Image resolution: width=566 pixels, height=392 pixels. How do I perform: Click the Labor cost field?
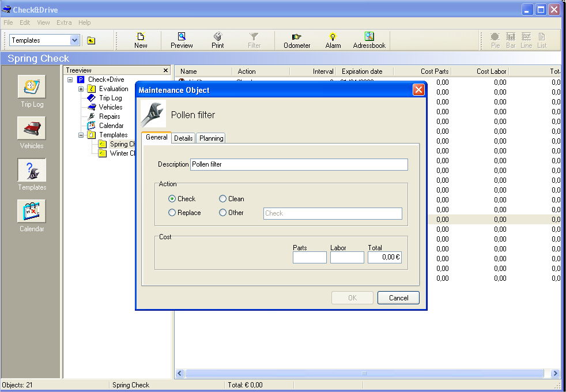(347, 257)
